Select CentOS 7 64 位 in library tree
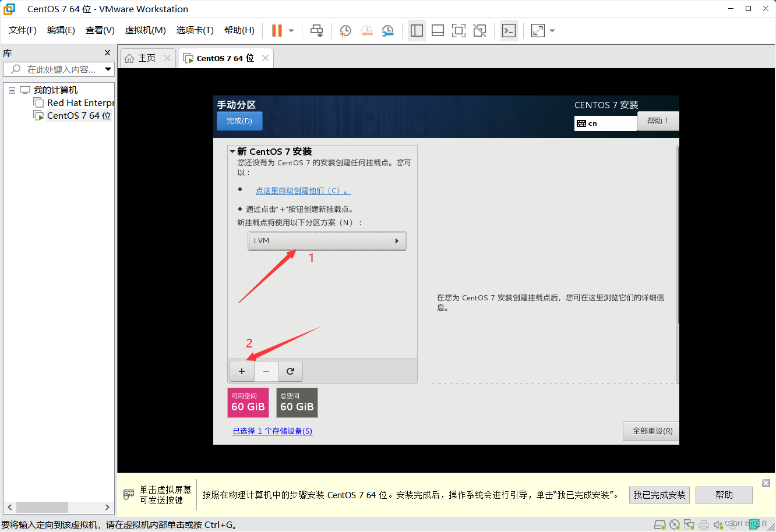776x532 pixels. (79, 116)
